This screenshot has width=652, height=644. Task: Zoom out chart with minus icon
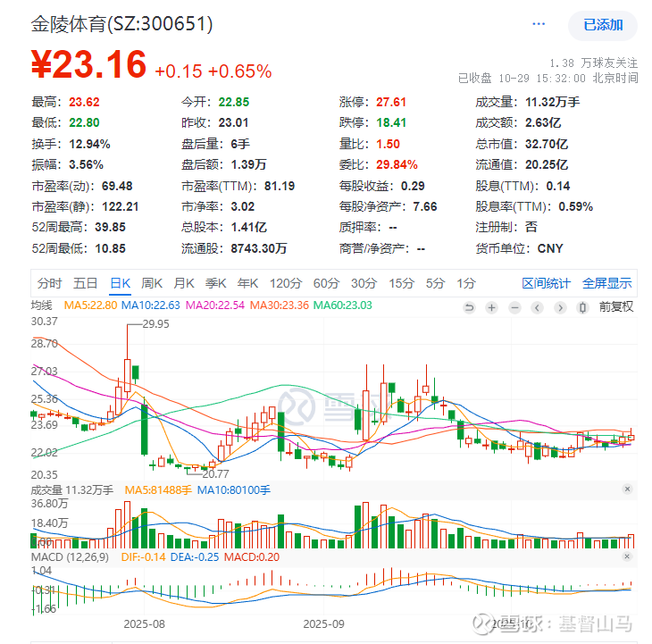pyautogui.click(x=514, y=307)
